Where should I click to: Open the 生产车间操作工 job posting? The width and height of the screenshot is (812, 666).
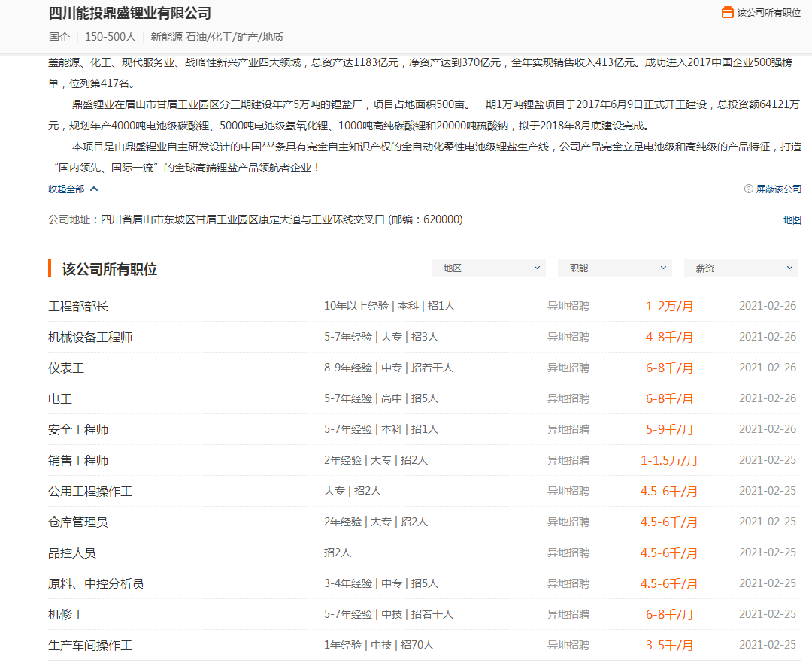[x=90, y=645]
